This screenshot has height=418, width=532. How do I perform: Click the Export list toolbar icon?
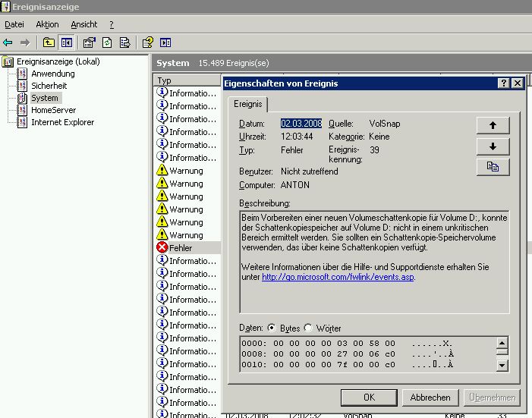point(125,42)
